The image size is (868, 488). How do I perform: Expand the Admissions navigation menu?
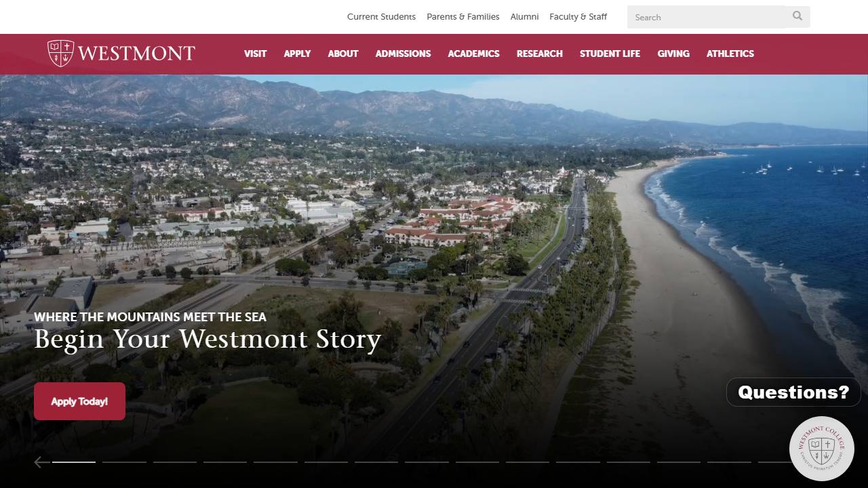coord(403,54)
